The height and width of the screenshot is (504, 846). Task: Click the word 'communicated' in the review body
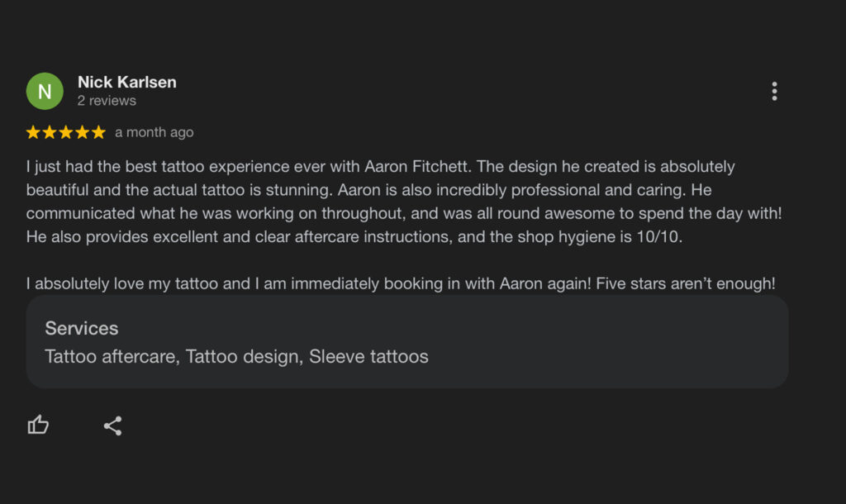pos(80,213)
